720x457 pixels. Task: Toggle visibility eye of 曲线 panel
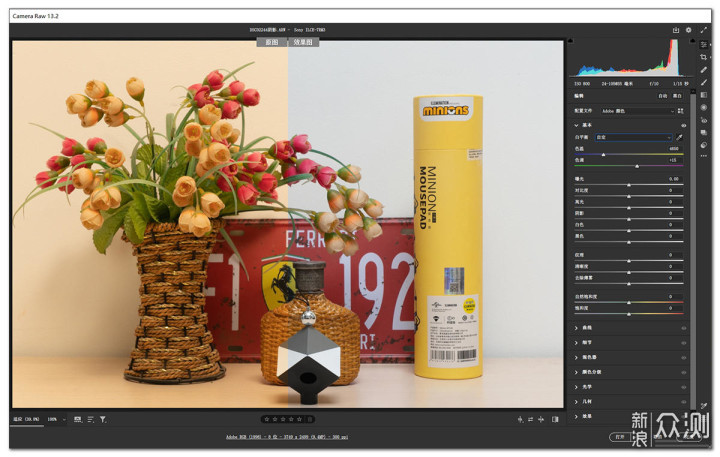coord(684,328)
